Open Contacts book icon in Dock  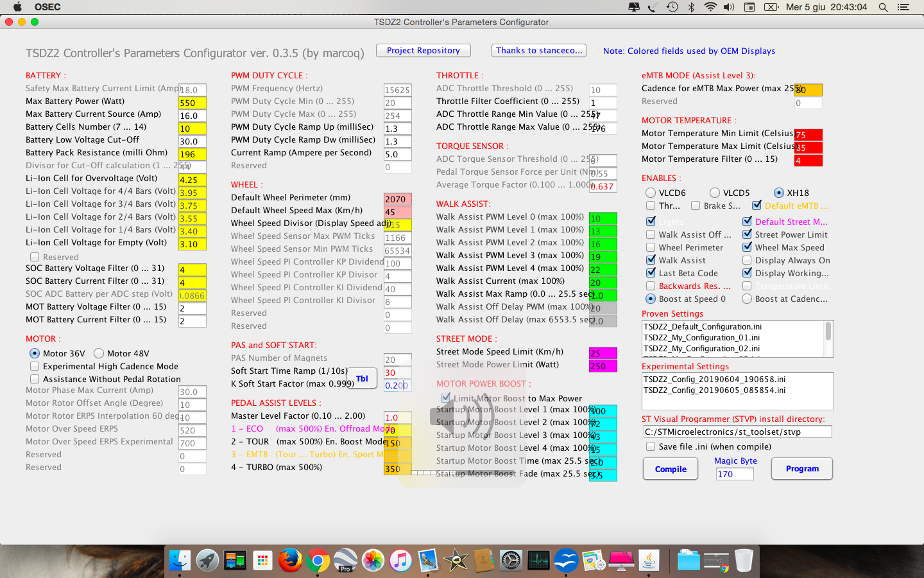pyautogui.click(x=483, y=561)
